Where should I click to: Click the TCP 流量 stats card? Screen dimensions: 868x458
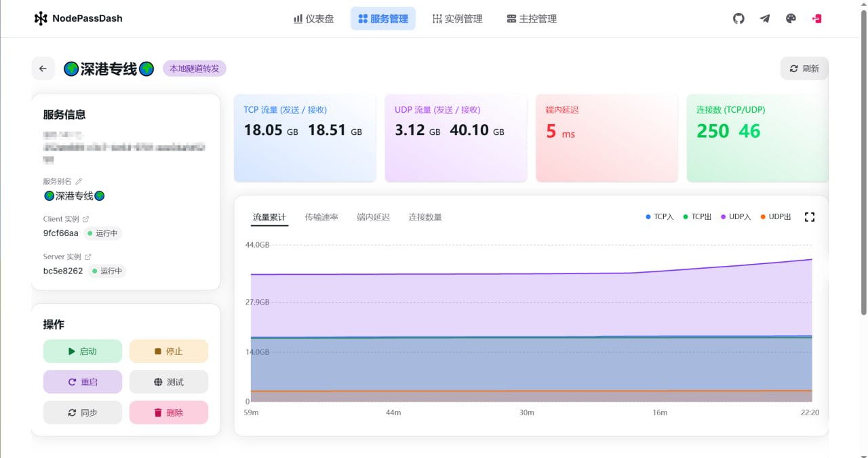coord(305,138)
